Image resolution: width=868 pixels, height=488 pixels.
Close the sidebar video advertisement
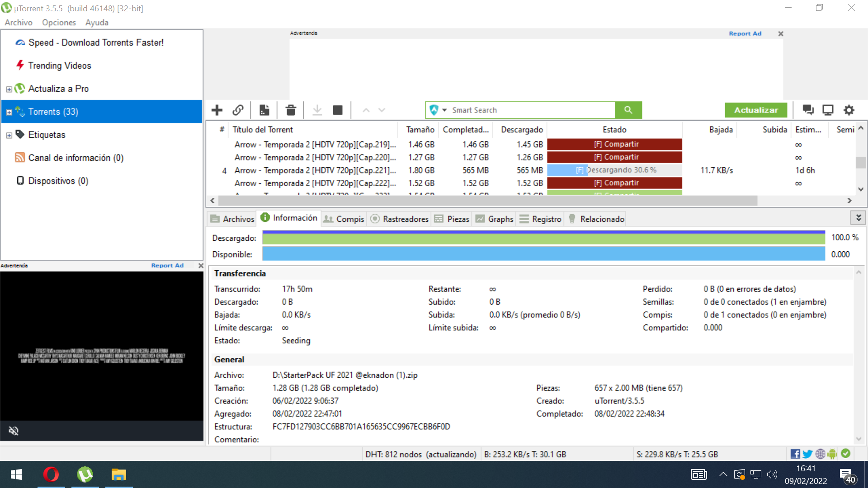pyautogui.click(x=201, y=266)
